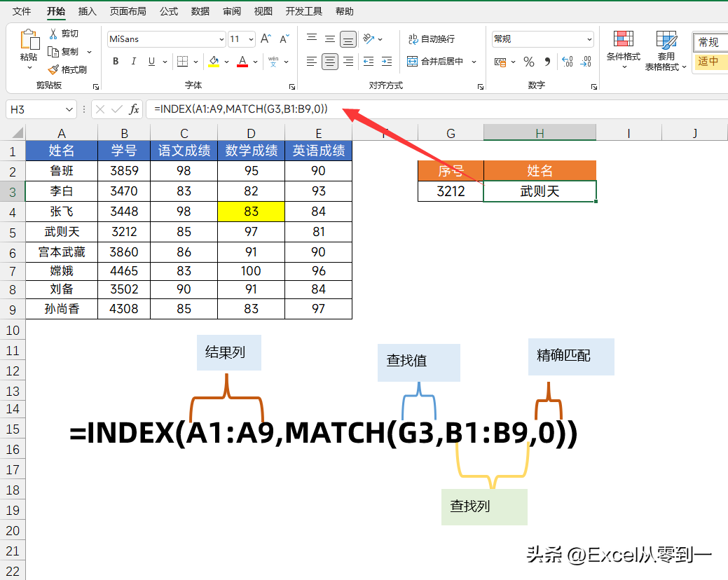The height and width of the screenshot is (580, 728).
Task: Increase font size with the large A icon
Action: (266, 39)
